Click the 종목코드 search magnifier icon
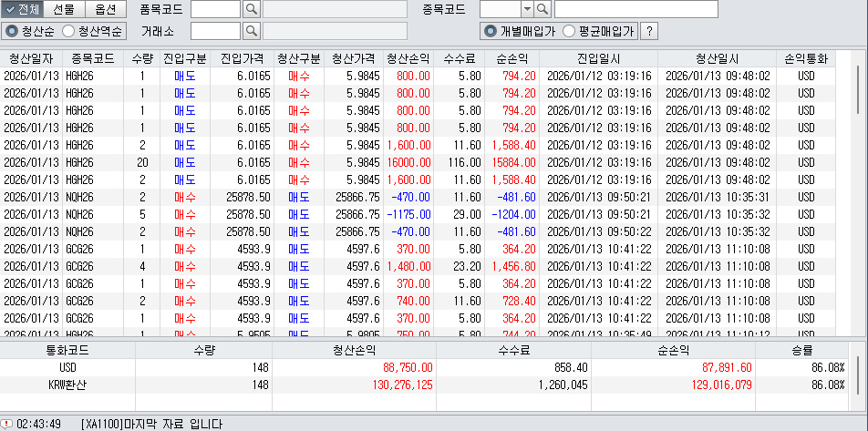Screen dimensions: 868x431 [542, 9]
